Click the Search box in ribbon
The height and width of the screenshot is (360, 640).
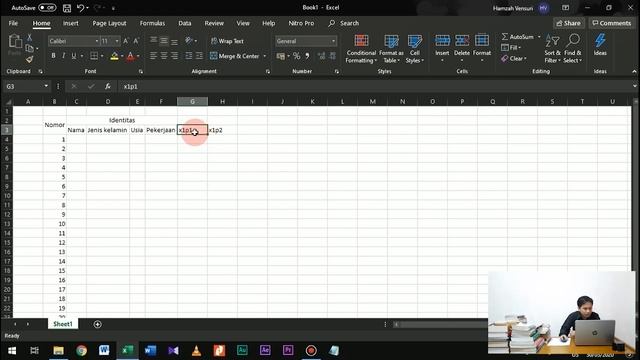pos(344,23)
